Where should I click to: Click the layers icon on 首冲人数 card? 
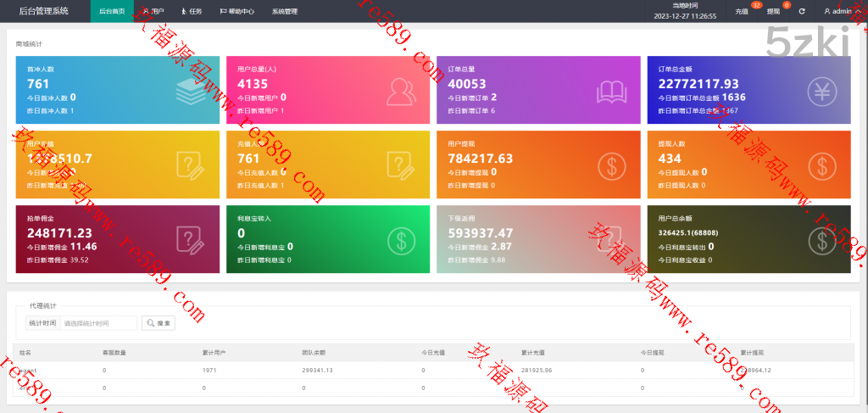(190, 90)
